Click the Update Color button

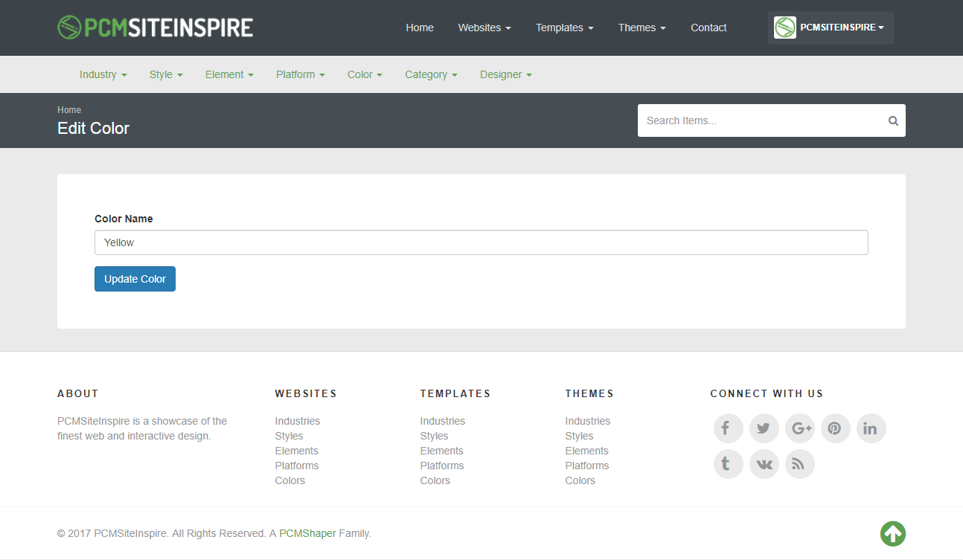[135, 279]
